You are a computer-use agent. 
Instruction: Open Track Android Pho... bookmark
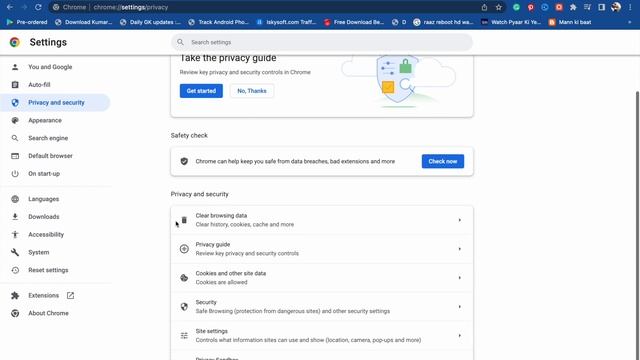point(218,22)
